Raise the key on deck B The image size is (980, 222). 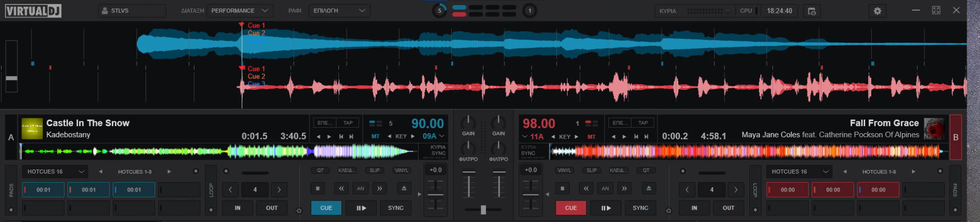576,136
